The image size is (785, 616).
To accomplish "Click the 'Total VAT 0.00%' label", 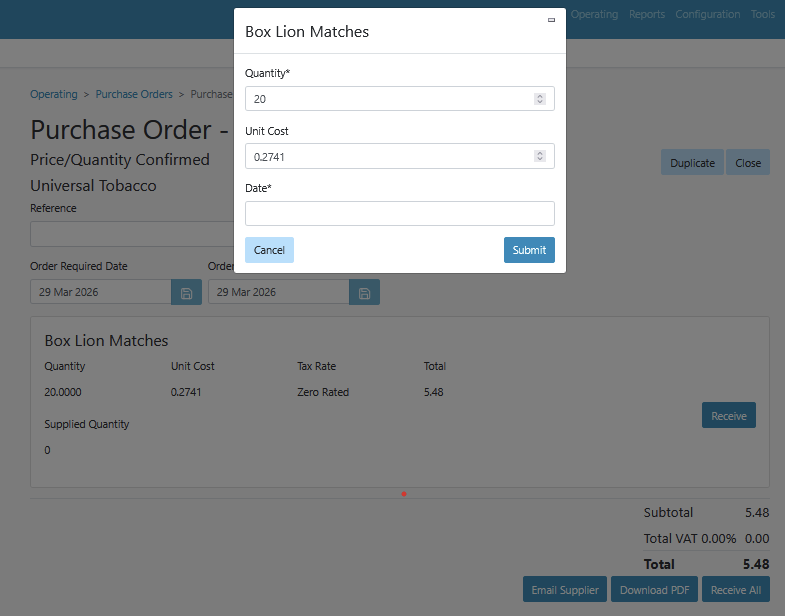I will 690,538.
